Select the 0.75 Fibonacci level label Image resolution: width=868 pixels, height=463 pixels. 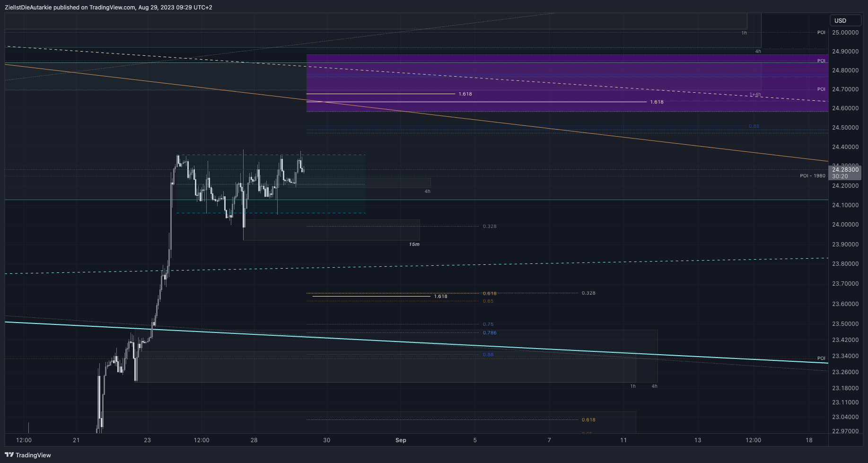click(x=488, y=324)
